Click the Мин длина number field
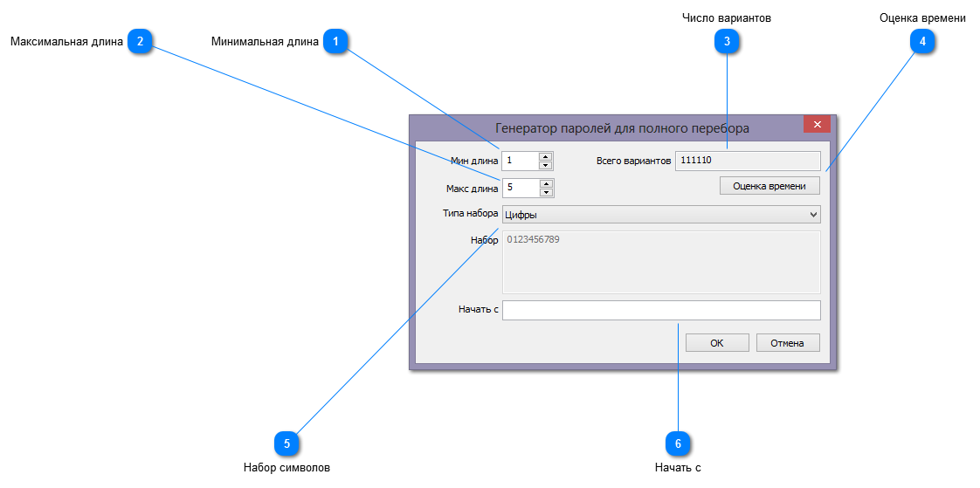The height and width of the screenshot is (488, 980). [521, 161]
